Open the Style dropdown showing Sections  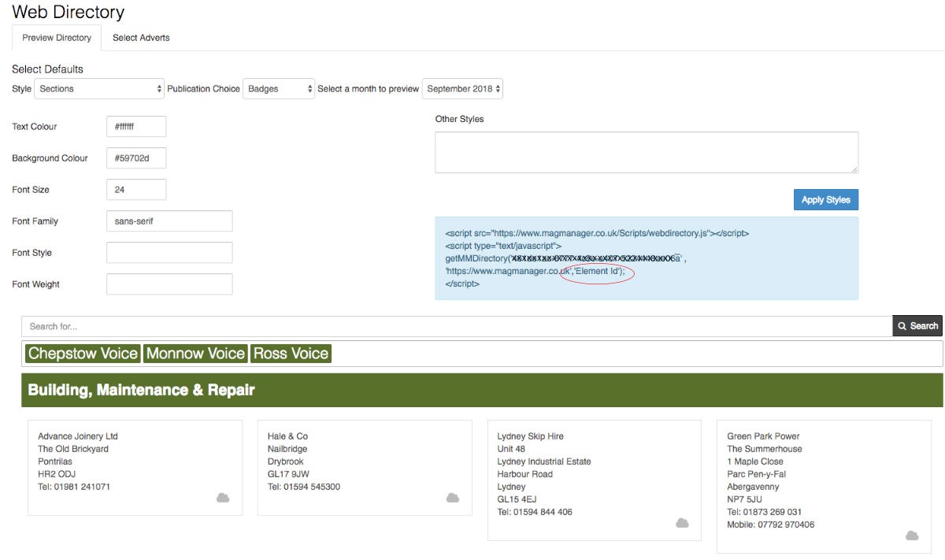[99, 89]
